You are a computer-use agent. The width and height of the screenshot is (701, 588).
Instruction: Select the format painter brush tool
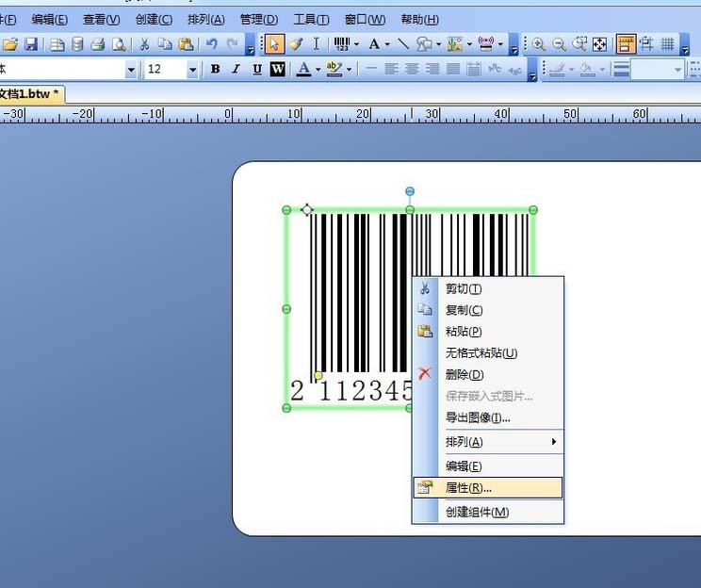tap(296, 44)
